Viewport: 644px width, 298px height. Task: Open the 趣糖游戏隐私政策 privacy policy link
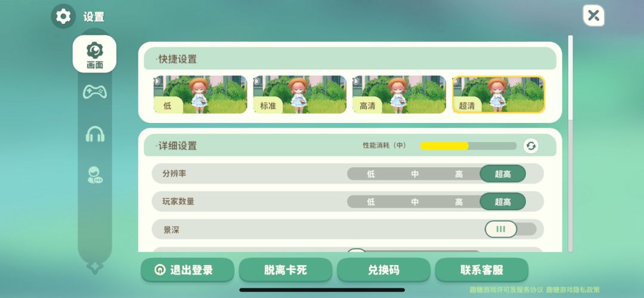(573, 290)
